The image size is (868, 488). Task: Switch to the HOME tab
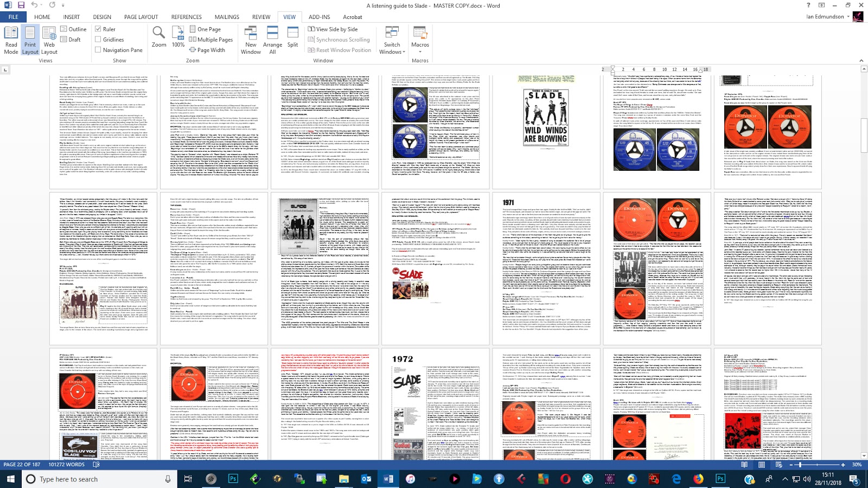click(x=42, y=17)
